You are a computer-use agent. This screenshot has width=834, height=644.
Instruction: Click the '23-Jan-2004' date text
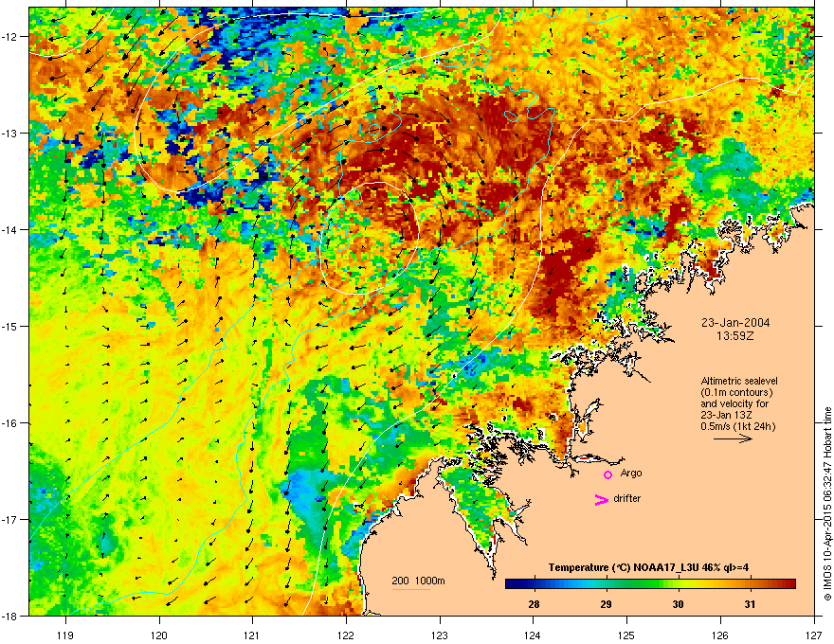(735, 323)
